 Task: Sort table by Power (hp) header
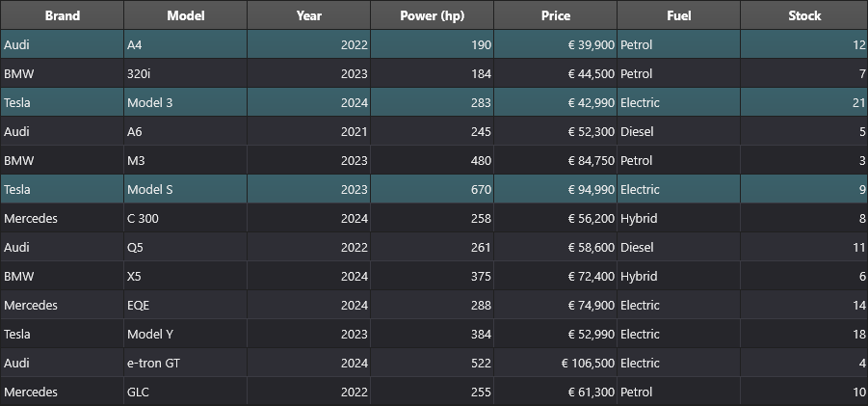click(433, 15)
